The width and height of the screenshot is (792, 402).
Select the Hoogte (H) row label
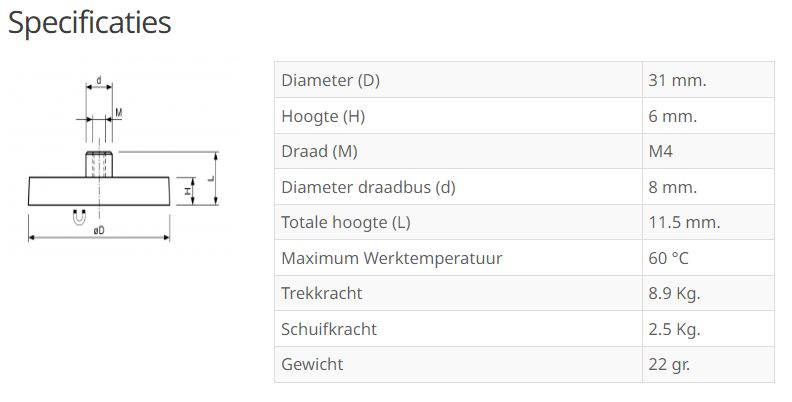point(323,116)
